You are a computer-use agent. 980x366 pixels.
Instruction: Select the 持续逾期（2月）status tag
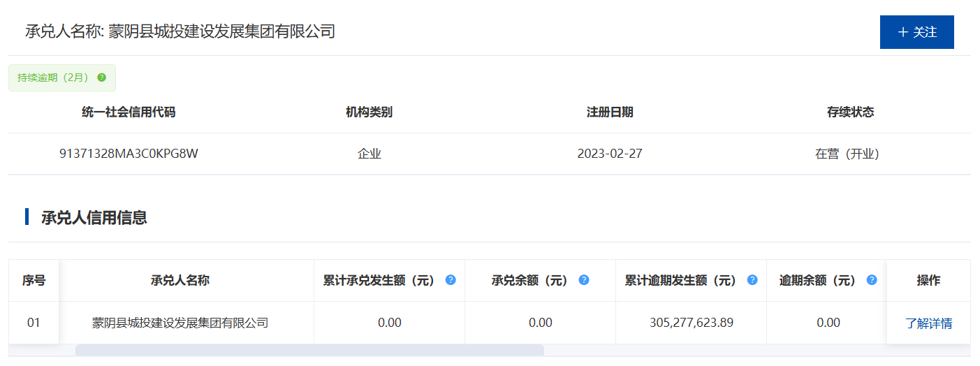point(53,78)
